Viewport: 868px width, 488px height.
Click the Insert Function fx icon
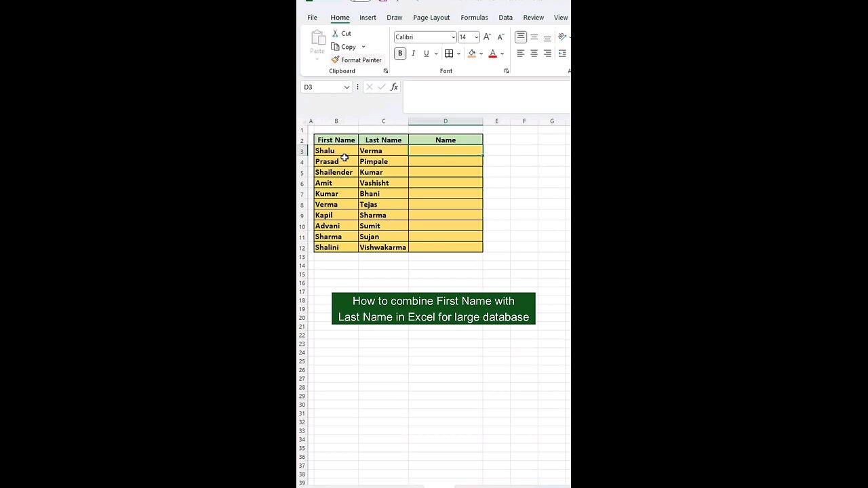pos(394,87)
